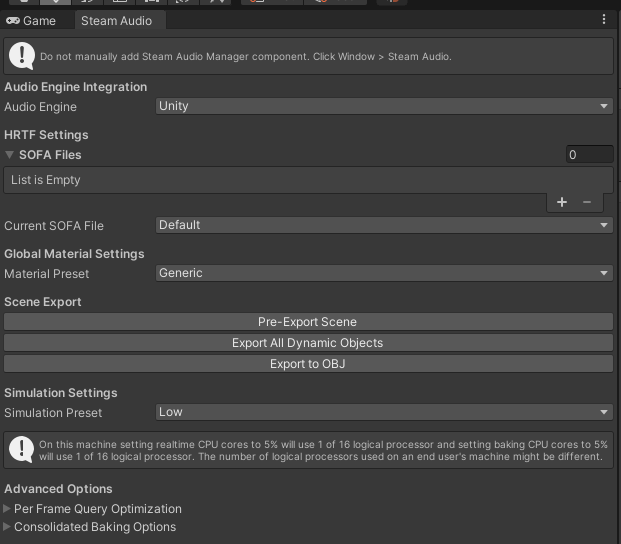This screenshot has height=544, width=621.
Task: Add a SOFA file with plus button
Action: [562, 202]
